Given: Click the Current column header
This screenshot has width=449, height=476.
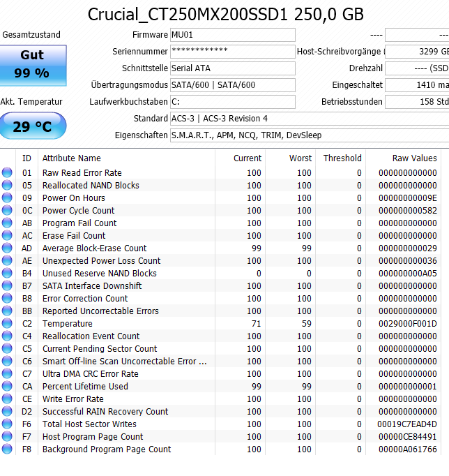Looking at the screenshot, I should [240, 158].
